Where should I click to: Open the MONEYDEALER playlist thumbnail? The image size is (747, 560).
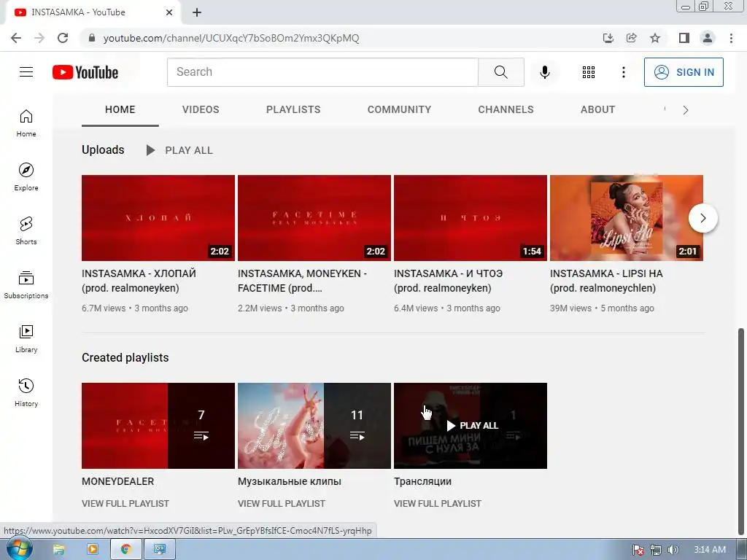tap(158, 426)
